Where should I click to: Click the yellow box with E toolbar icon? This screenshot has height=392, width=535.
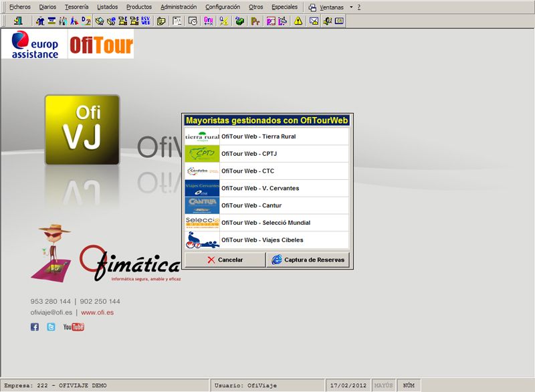click(x=122, y=21)
